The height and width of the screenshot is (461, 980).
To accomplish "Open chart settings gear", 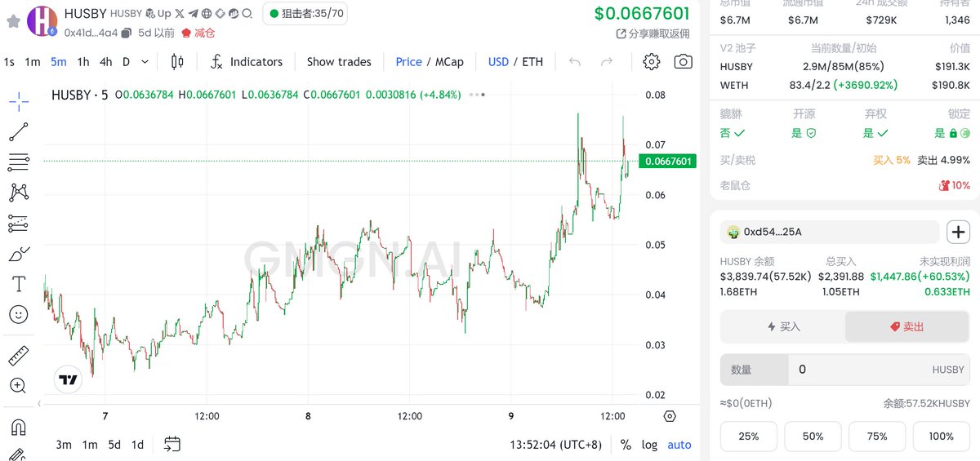I will click(651, 61).
